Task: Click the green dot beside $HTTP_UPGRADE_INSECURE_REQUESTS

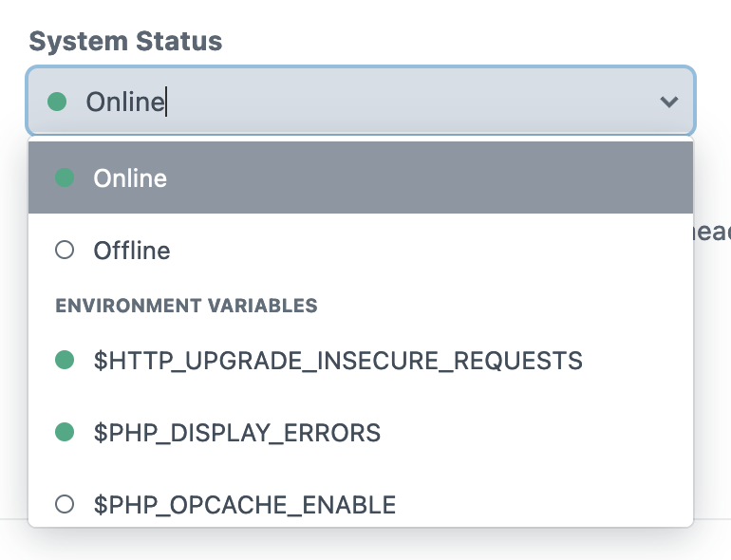Action: click(65, 360)
